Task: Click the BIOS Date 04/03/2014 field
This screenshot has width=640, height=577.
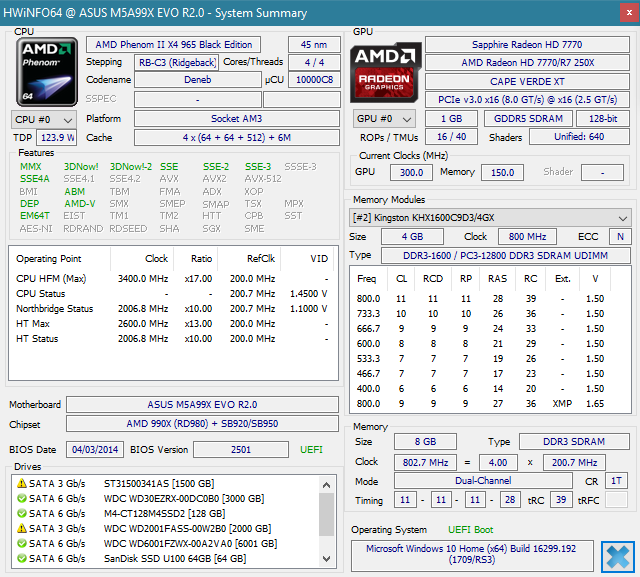Action: coord(95,450)
